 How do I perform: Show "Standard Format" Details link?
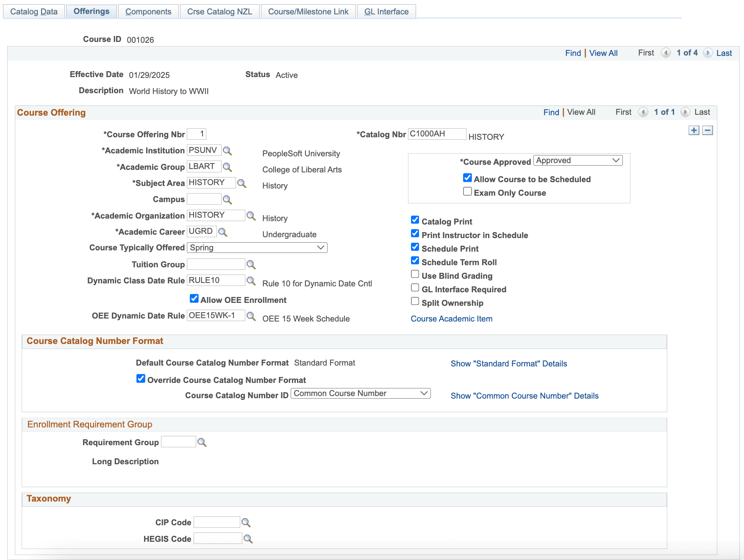pyautogui.click(x=509, y=363)
